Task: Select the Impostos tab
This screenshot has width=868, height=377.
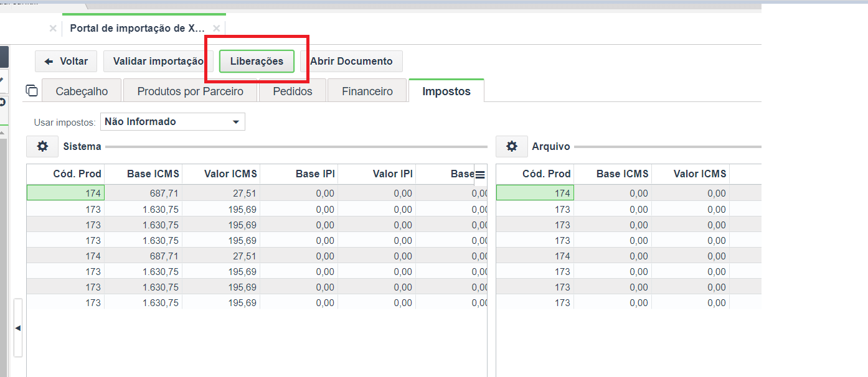Action: coord(446,91)
